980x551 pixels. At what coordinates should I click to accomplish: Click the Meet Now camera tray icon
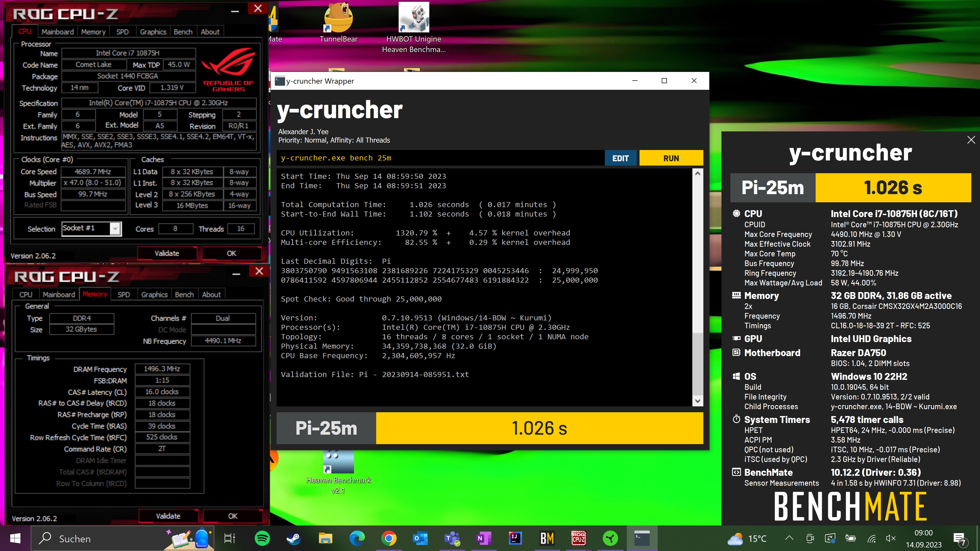[810, 539]
